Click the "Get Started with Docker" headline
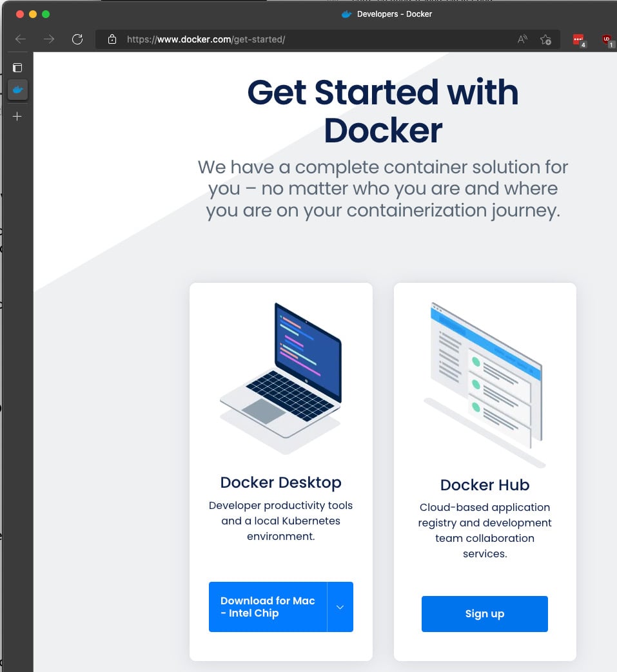 point(383,111)
